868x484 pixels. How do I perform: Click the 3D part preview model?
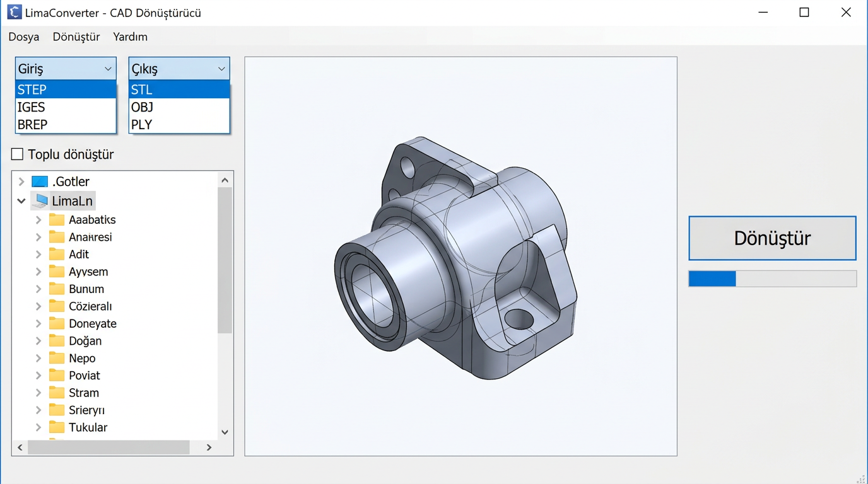455,257
